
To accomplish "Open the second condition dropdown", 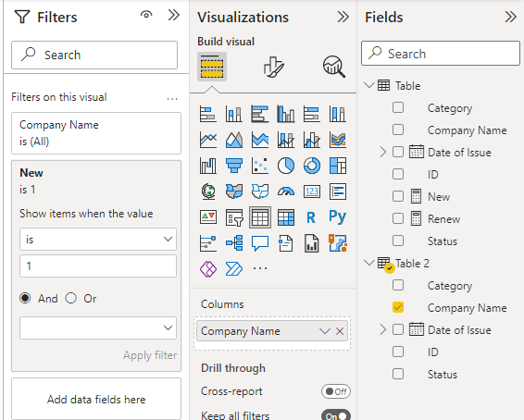I will [x=98, y=327].
